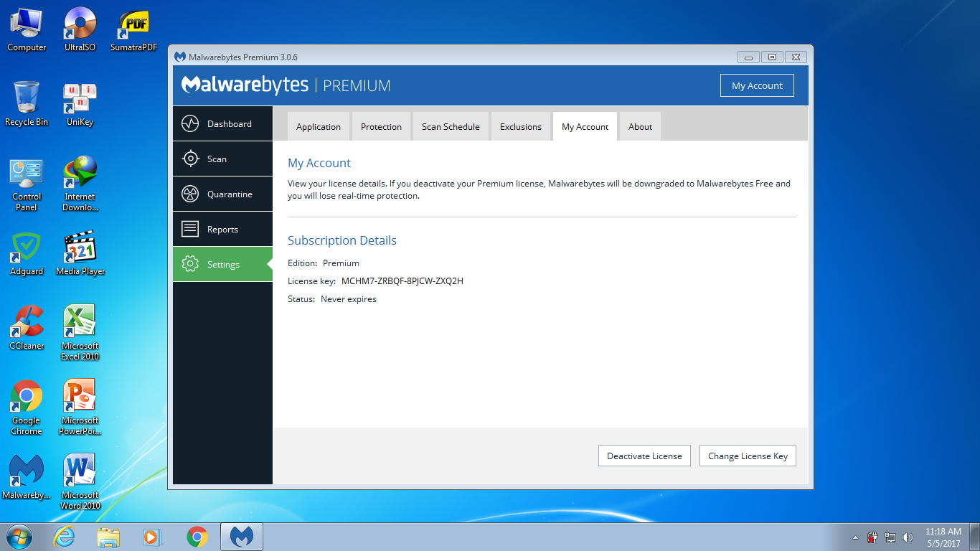Go to Quarantine in the sidebar

222,194
